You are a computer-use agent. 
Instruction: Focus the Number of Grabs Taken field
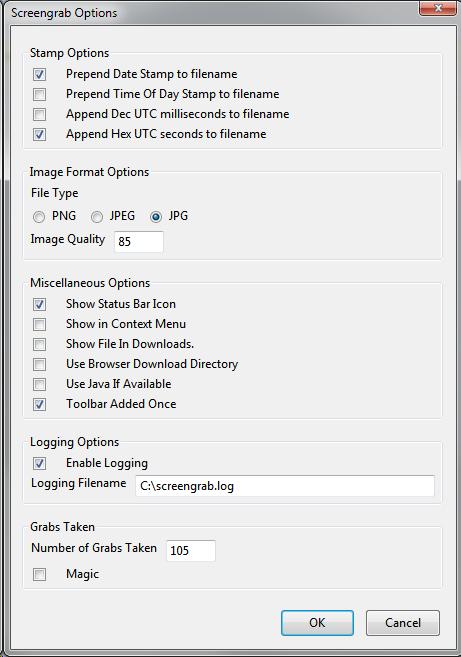(x=191, y=551)
